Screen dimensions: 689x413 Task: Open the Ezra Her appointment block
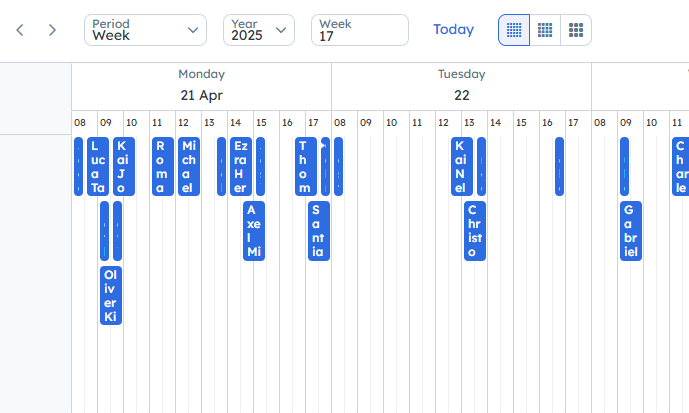tap(240, 166)
